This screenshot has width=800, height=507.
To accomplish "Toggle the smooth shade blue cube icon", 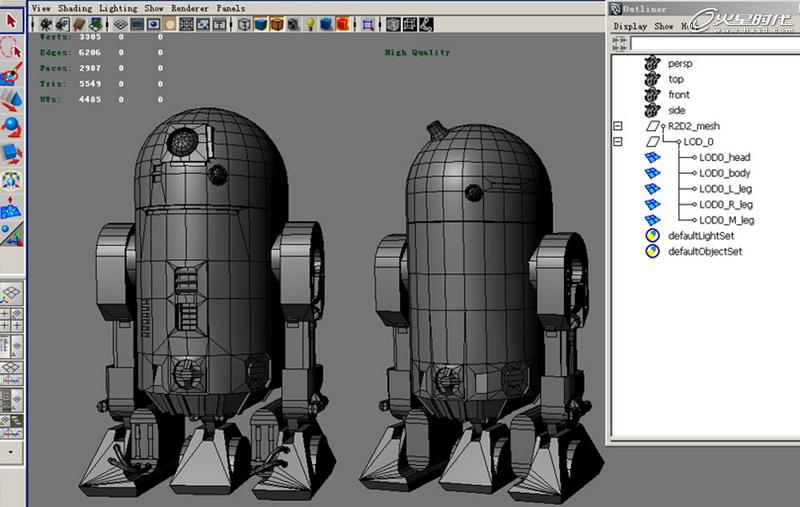I will click(x=259, y=24).
